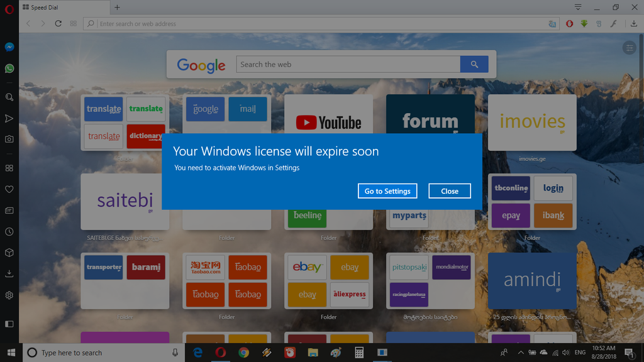Open the Opera main menu

click(x=9, y=9)
